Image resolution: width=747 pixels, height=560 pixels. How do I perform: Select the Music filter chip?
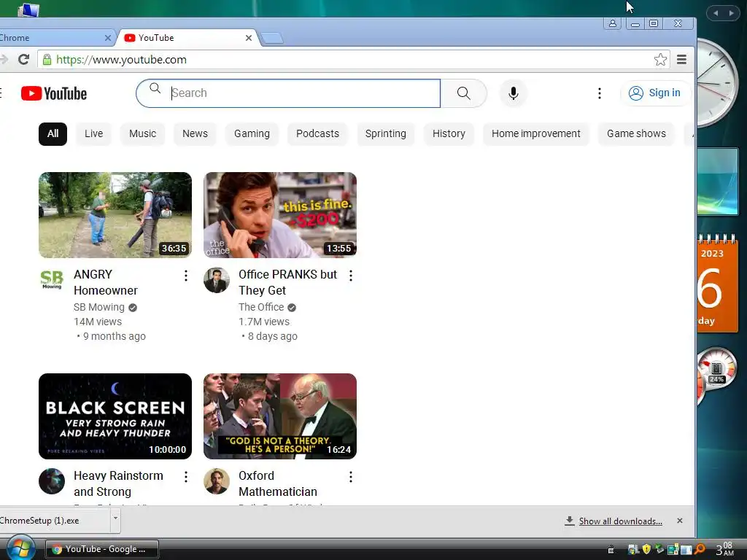point(142,134)
